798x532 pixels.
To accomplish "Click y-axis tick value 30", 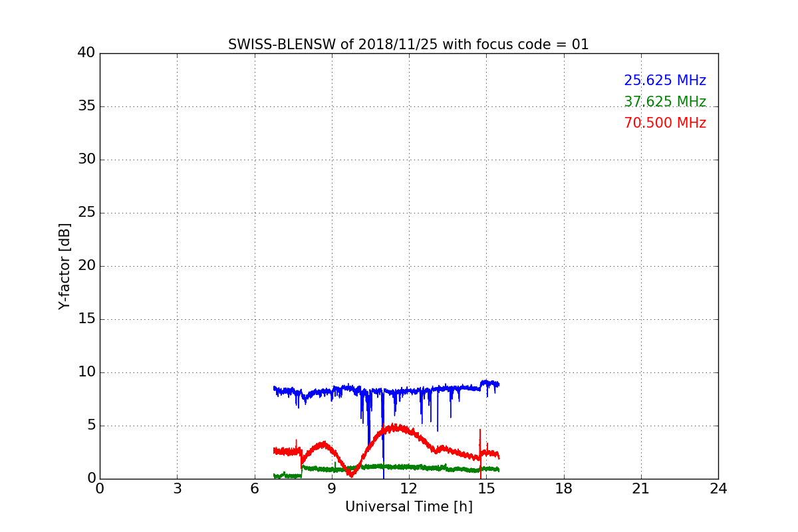I will [x=86, y=160].
